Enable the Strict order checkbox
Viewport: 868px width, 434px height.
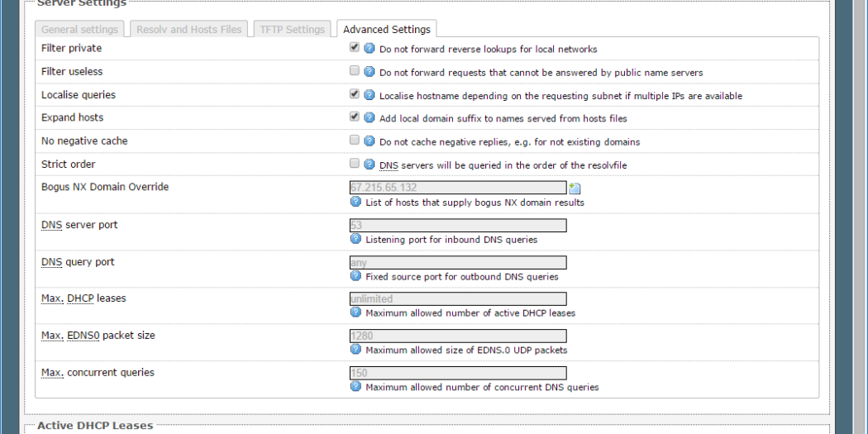coord(355,164)
